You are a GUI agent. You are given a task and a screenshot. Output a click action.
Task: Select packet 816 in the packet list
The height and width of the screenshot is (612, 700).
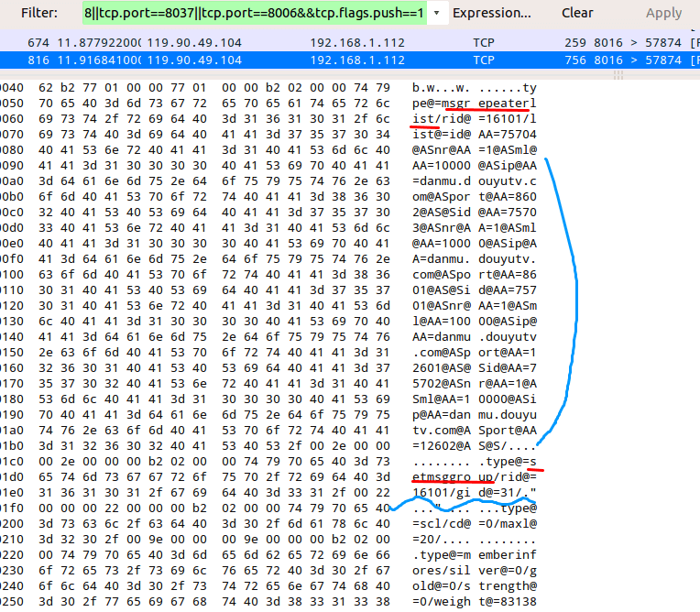(350, 60)
